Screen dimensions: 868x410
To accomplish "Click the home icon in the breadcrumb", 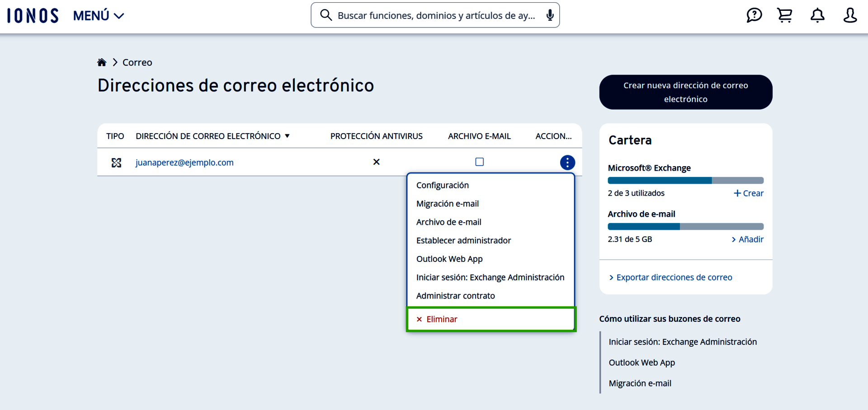I will pyautogui.click(x=101, y=62).
